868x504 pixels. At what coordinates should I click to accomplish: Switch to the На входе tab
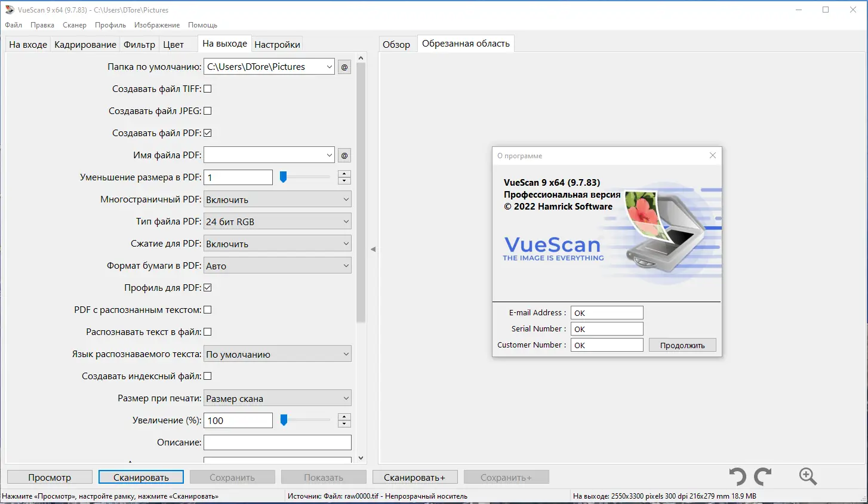[x=28, y=45]
